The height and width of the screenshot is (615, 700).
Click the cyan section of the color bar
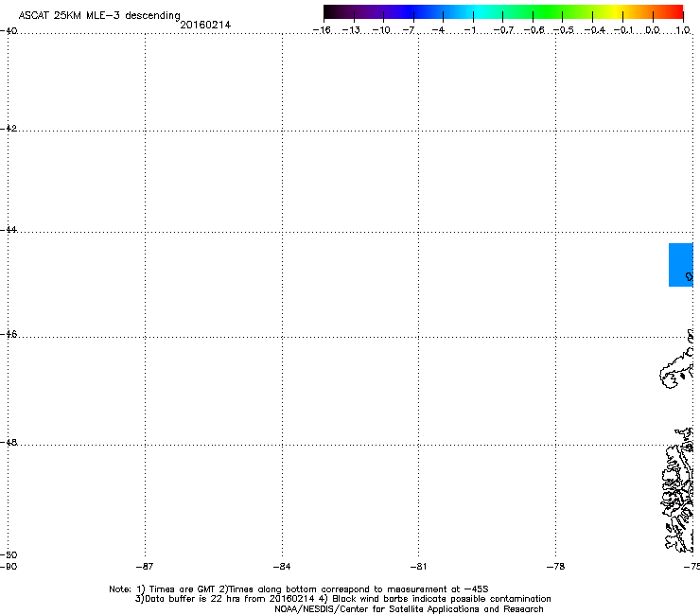tap(480, 11)
